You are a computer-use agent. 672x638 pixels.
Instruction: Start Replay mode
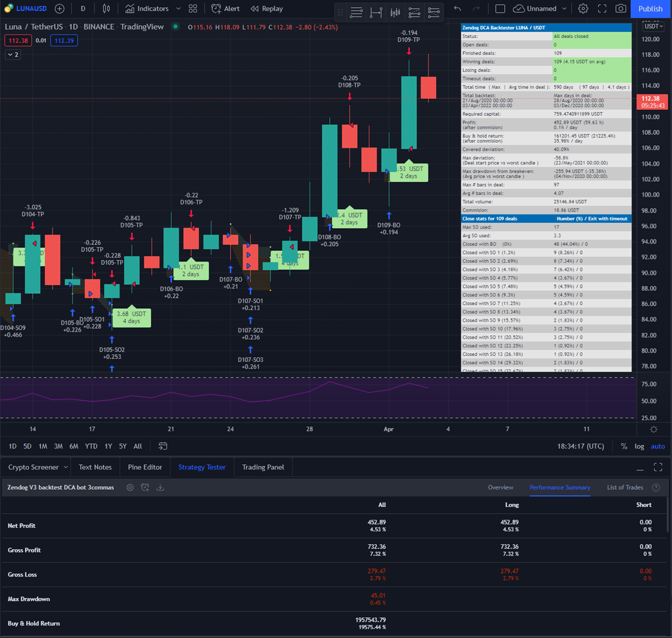pos(266,8)
